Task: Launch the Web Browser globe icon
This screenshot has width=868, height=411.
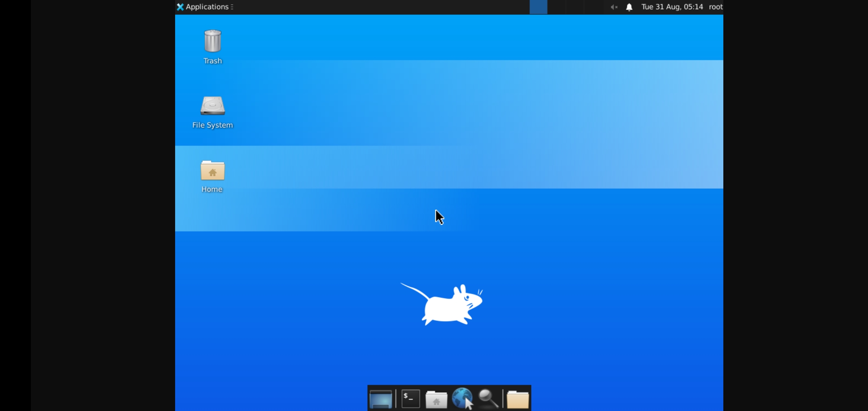Action: tap(462, 398)
